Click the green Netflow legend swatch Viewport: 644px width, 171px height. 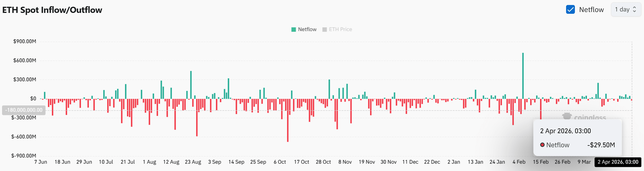[293, 29]
